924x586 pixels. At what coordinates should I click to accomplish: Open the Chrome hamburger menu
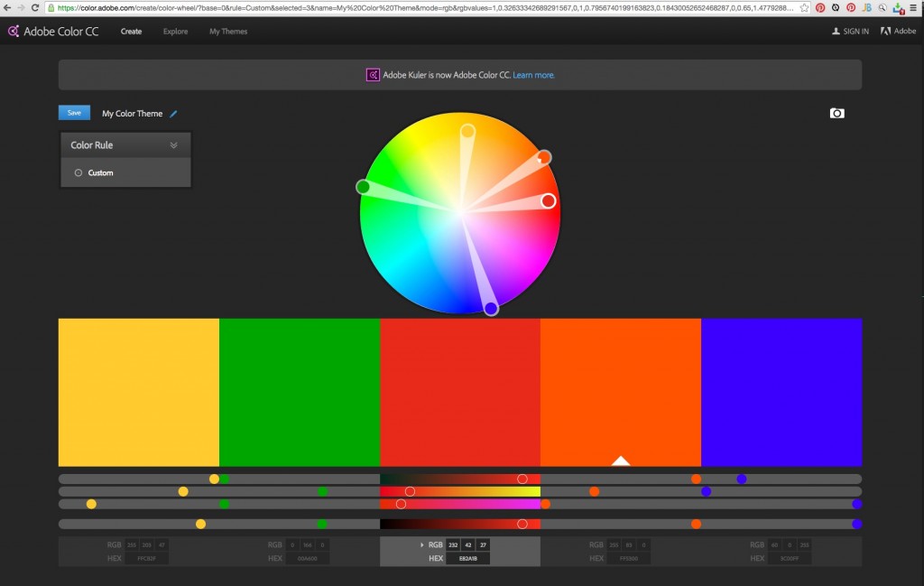point(914,7)
